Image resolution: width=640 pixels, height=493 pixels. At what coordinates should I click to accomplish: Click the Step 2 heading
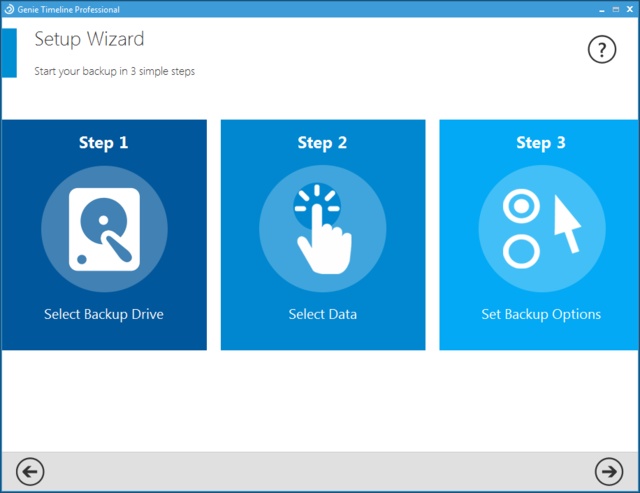click(x=322, y=143)
